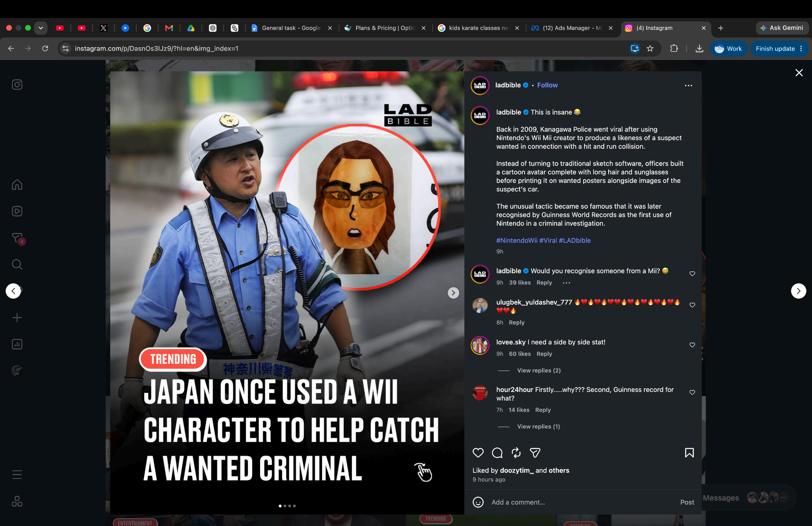
Task: Show next image in the carousel
Action: (453, 293)
